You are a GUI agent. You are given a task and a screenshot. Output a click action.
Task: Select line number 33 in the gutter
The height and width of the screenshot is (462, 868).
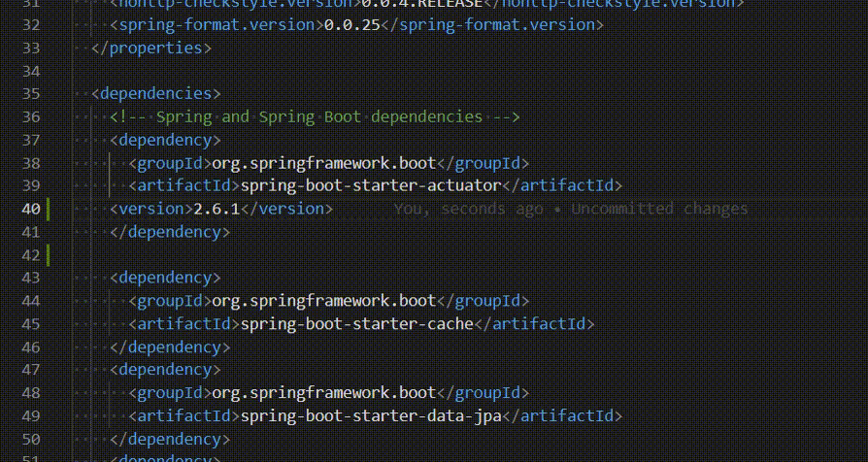(31, 49)
